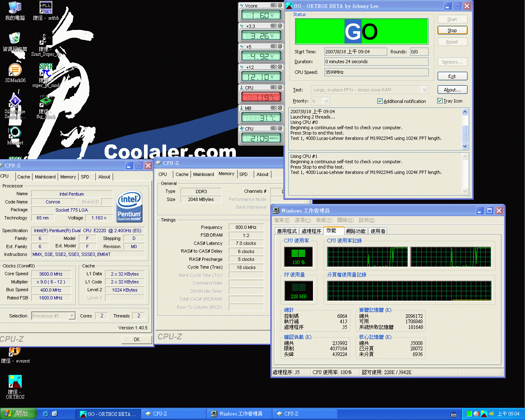Open the Priority dropdown in ORTHOS
525x420 pixels.
pyautogui.click(x=326, y=101)
